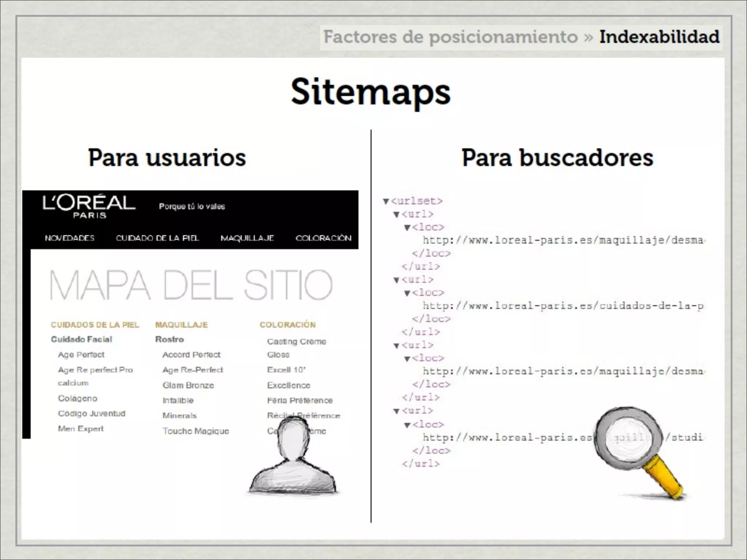Collapse the first loc node triangle

click(407, 228)
